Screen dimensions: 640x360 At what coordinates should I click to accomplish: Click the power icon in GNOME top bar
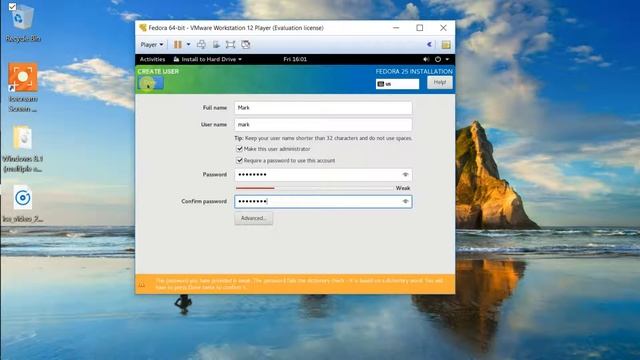438,59
